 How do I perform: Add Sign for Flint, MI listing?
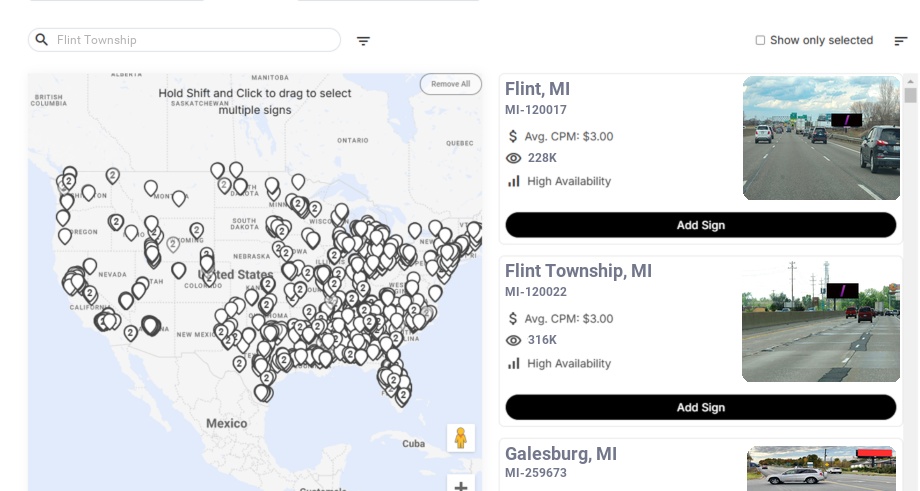[x=700, y=225]
